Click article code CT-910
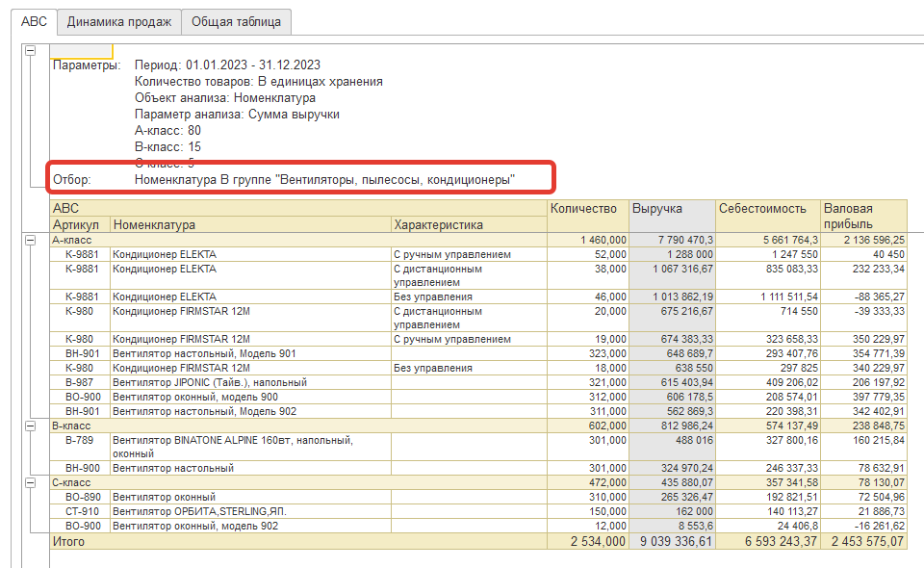924x568 pixels. 82,511
